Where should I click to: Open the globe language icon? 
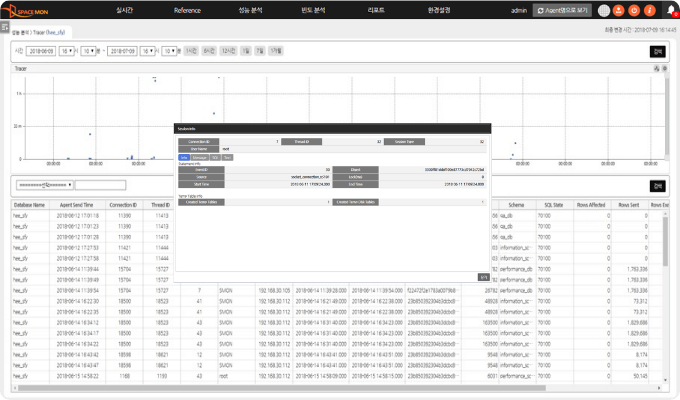pyautogui.click(x=604, y=10)
